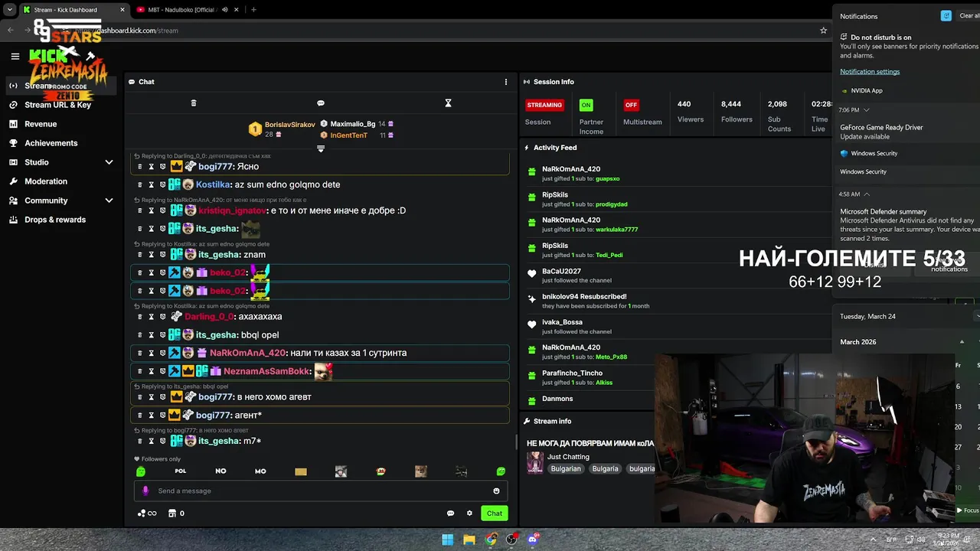Click the chat bubble icon beside gear
The height and width of the screenshot is (551, 980).
pos(450,514)
